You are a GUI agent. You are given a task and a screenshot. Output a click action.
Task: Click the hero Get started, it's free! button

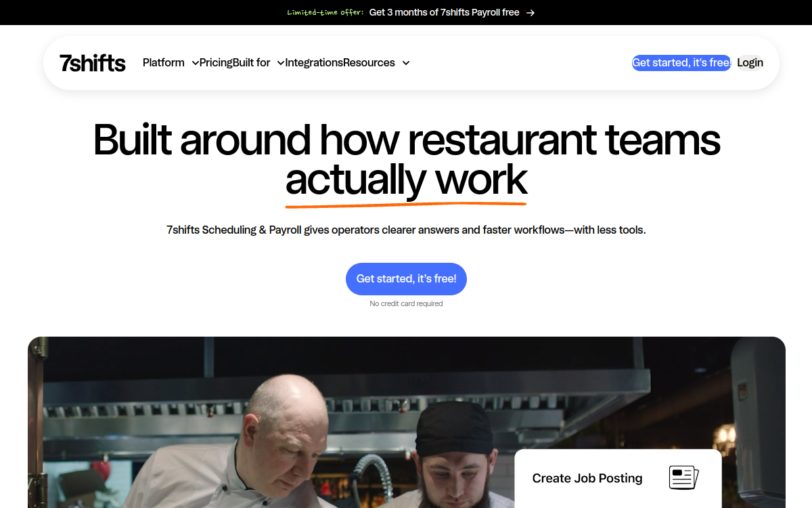pyautogui.click(x=406, y=279)
